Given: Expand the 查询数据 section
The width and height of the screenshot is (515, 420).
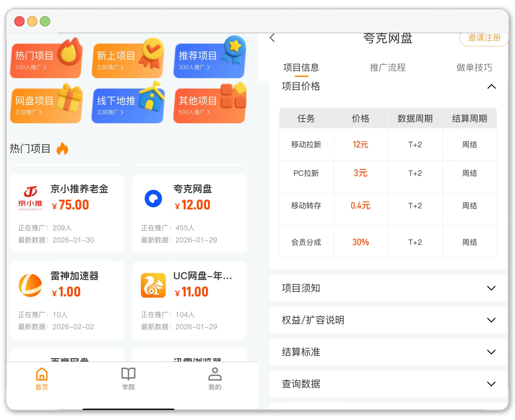Looking at the screenshot, I should coord(491,384).
